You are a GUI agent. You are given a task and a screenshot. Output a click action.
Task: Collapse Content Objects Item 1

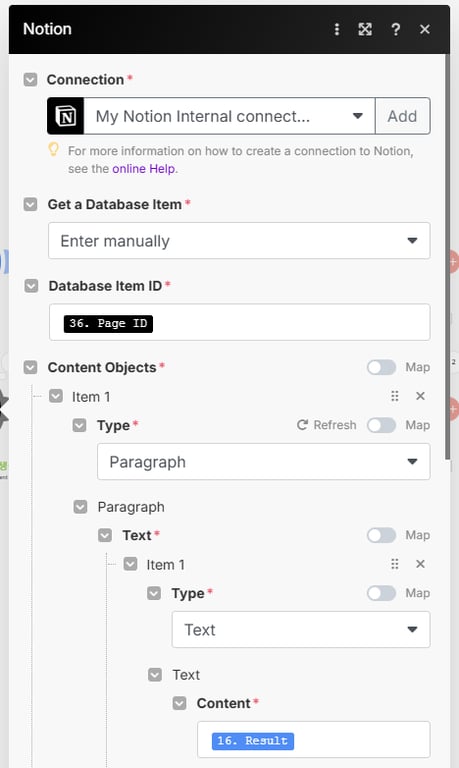56,396
